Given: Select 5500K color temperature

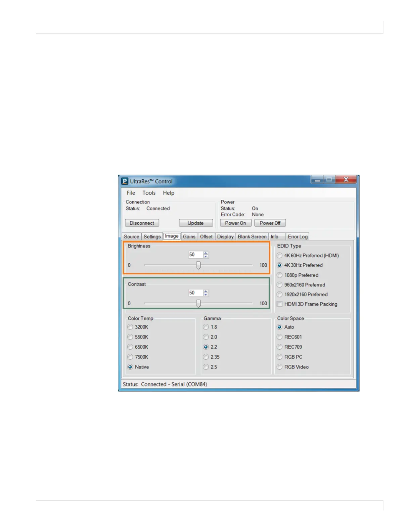Looking at the screenshot, I should click(x=138, y=337).
